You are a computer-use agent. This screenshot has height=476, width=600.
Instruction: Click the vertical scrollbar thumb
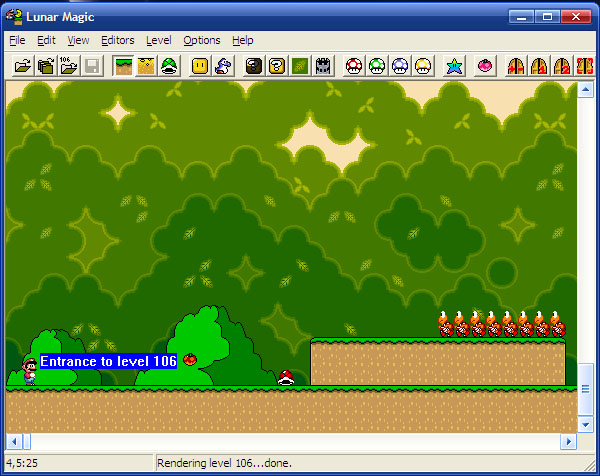[x=585, y=389]
